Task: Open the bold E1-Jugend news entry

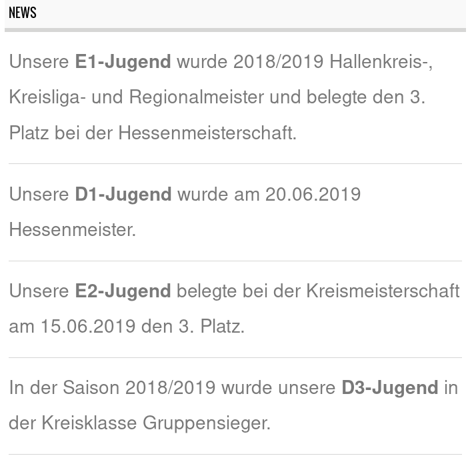Action: pyautogui.click(x=123, y=62)
